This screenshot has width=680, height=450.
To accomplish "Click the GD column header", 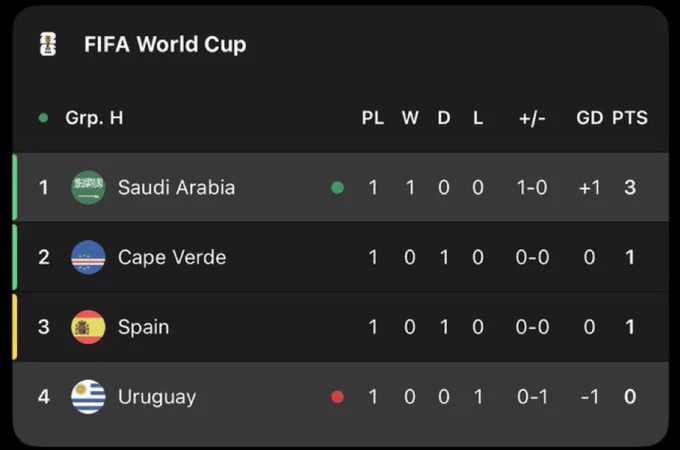I will tap(589, 118).
